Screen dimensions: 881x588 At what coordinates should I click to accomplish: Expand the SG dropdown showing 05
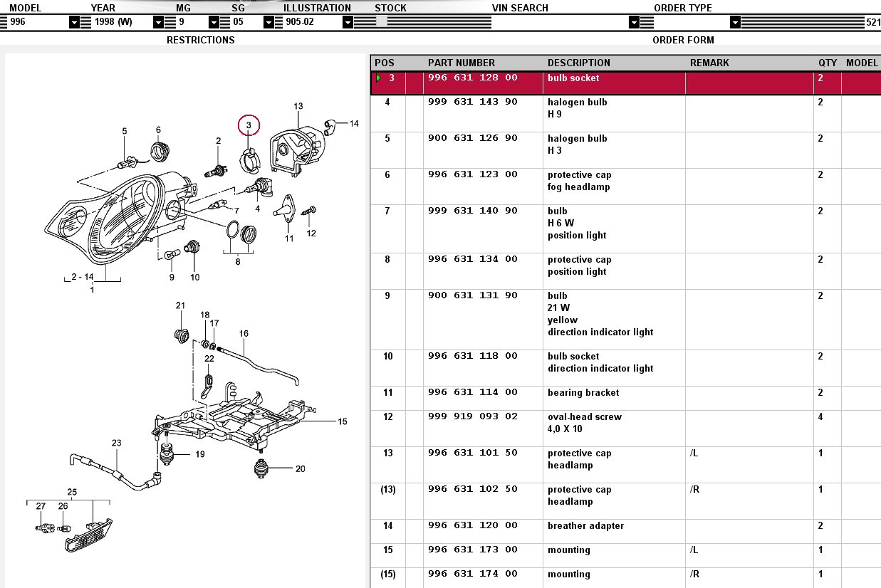pyautogui.click(x=269, y=22)
